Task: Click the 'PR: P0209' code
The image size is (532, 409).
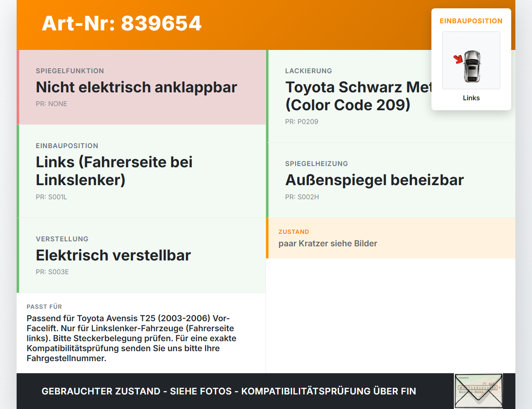Action: tap(302, 121)
